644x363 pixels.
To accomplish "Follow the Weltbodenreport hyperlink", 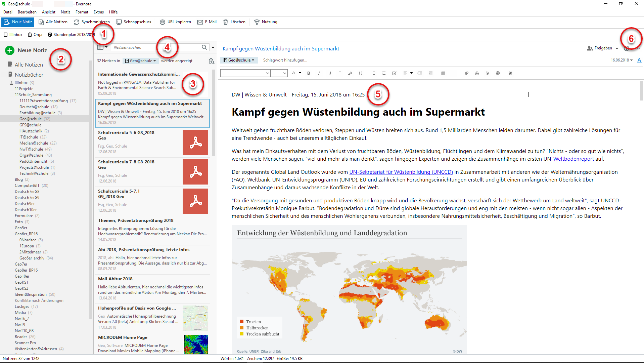I will pos(573,159).
